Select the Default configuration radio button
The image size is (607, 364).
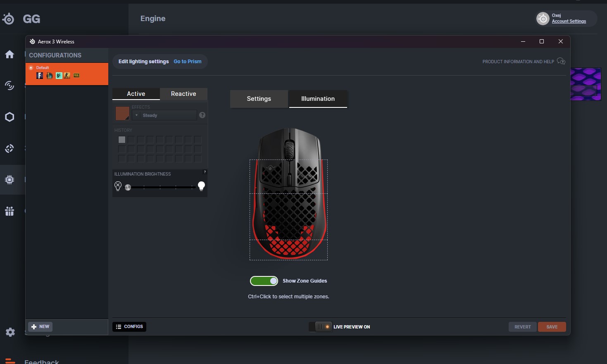click(x=31, y=67)
